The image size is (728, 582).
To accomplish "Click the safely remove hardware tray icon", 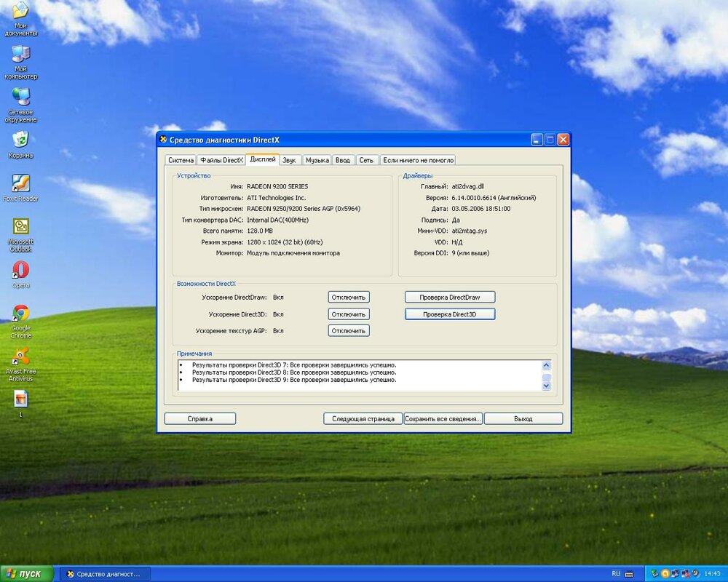I will point(654,574).
